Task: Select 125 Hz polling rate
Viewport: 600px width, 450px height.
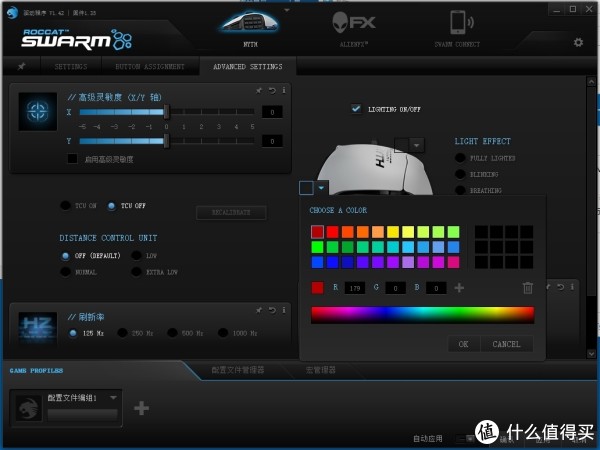Action: [x=73, y=333]
